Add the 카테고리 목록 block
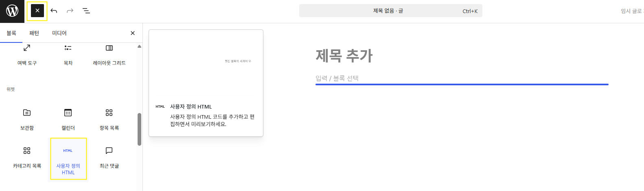The height and width of the screenshot is (191, 644). coord(27,157)
